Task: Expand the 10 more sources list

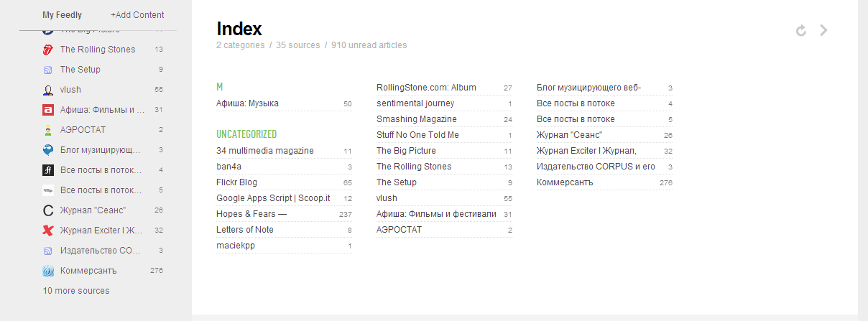Action: (76, 291)
